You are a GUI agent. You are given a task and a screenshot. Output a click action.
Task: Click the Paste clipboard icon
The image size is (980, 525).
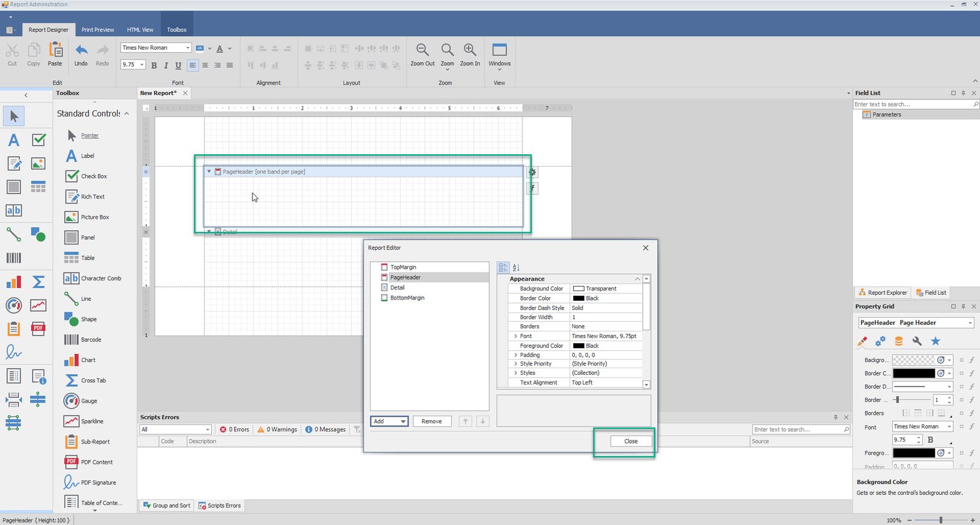[55, 50]
